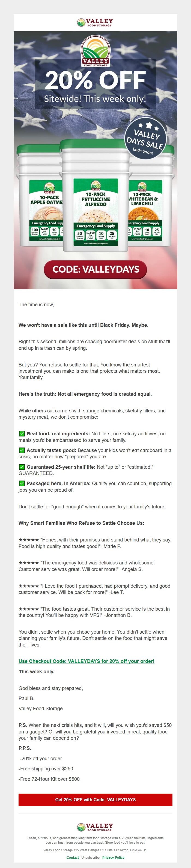The image size is (191, 868).
Task: Click the five stars of Marie F. review
Action: coord(29,540)
